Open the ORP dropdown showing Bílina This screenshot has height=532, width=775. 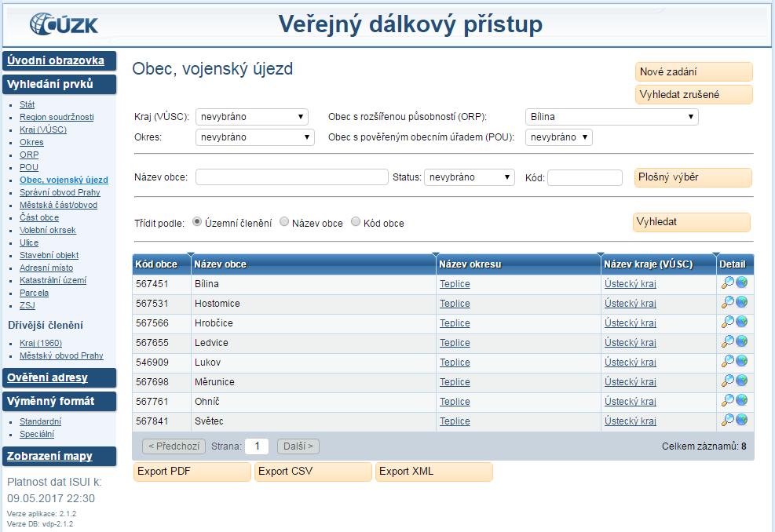pyautogui.click(x=612, y=117)
